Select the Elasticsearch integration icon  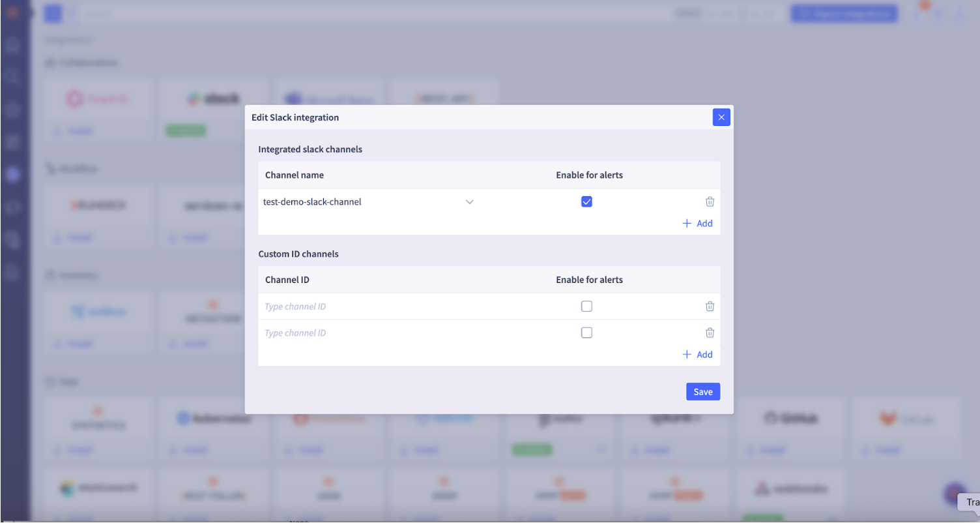tap(98, 487)
